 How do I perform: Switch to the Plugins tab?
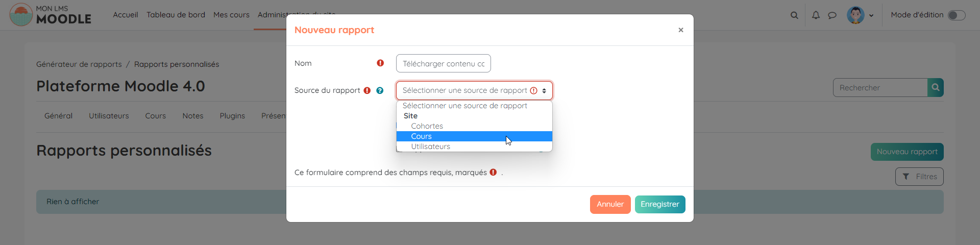click(x=232, y=116)
